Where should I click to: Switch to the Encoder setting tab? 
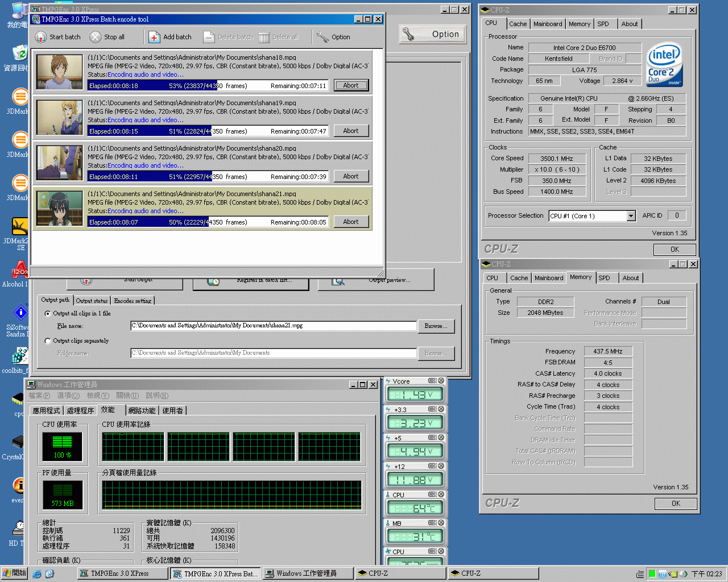[133, 301]
